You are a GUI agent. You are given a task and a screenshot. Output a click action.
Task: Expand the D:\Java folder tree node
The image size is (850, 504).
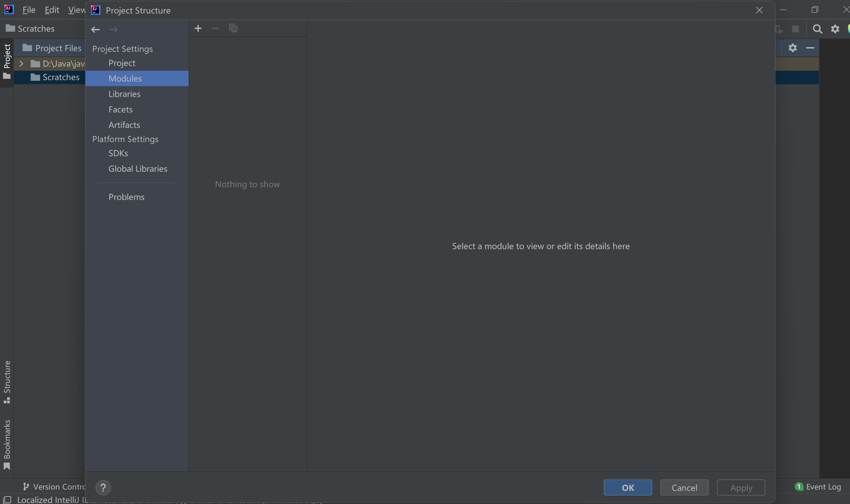point(21,64)
